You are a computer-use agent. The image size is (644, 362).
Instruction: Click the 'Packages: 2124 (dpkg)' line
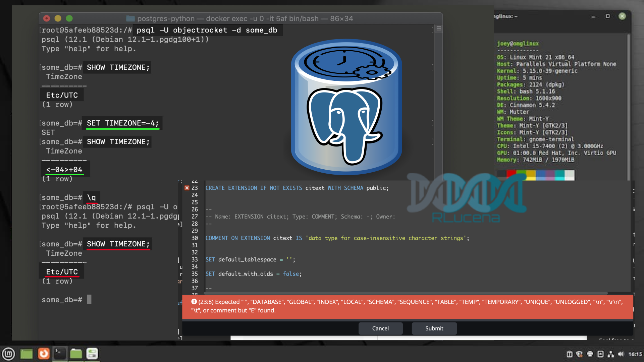[x=531, y=85]
